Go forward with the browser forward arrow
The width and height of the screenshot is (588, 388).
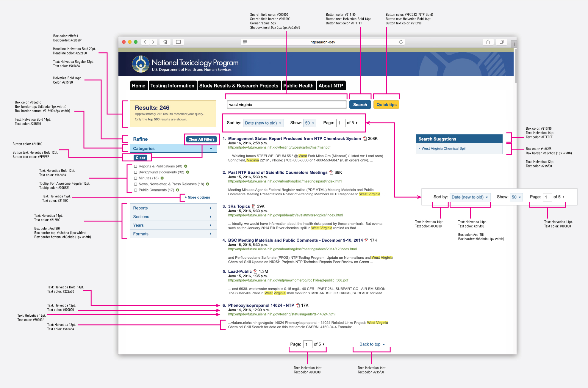153,42
